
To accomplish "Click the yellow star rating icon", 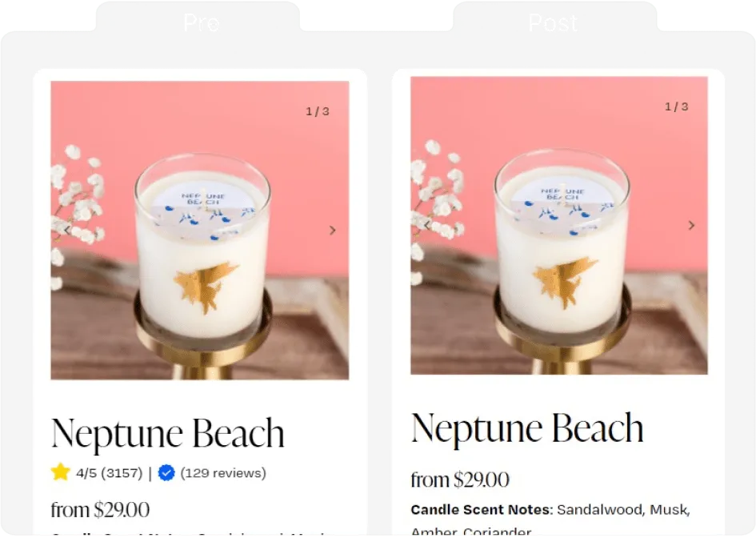I will [x=61, y=472].
